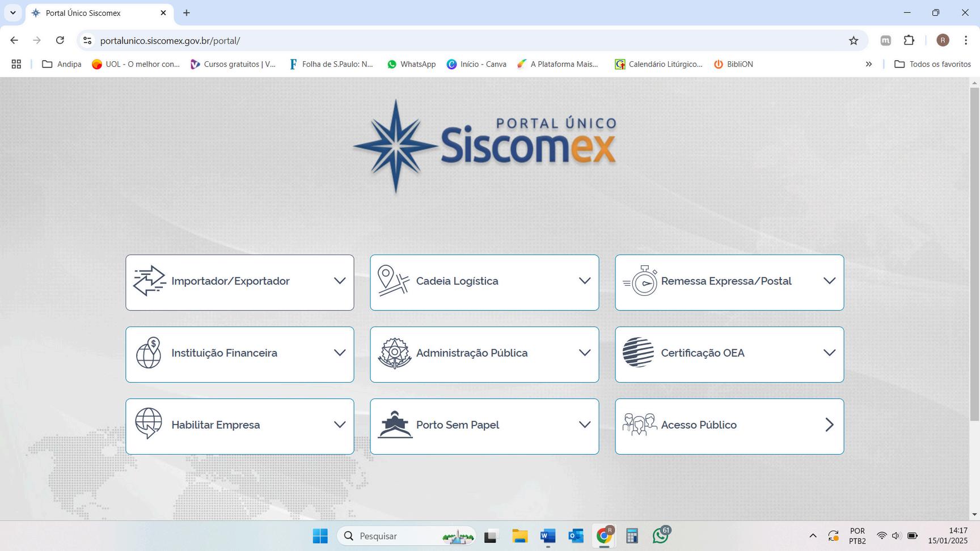The image size is (980, 551).
Task: Show hidden system tray icons
Action: pyautogui.click(x=813, y=536)
